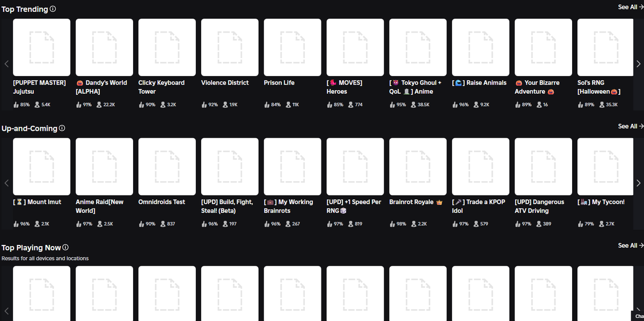This screenshot has width=644, height=321.
Task: Go to next Up-and-Coming games
Action: click(x=638, y=183)
